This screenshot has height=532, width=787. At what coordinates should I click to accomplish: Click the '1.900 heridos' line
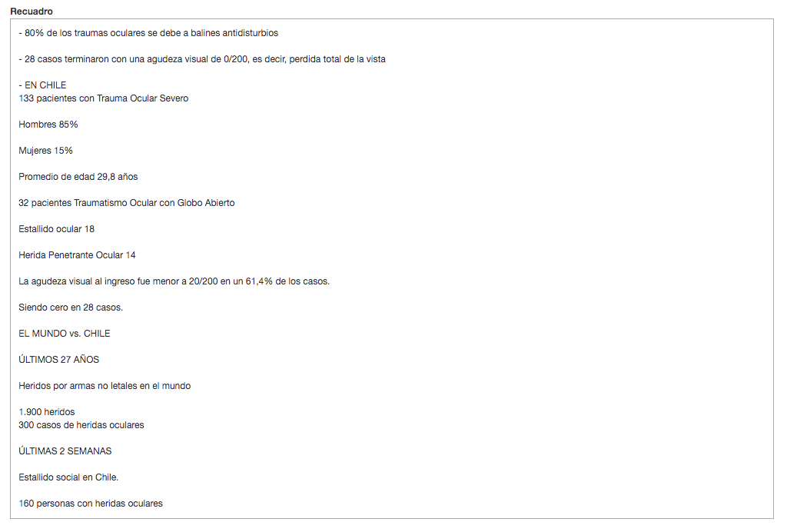tap(47, 411)
